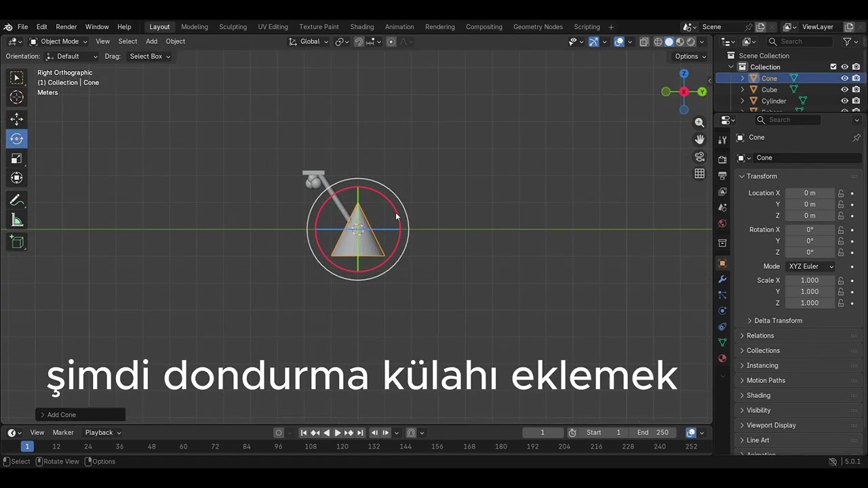Viewport: 868px width, 488px height.
Task: Toggle Collection exclude checkbox
Action: 833,67
